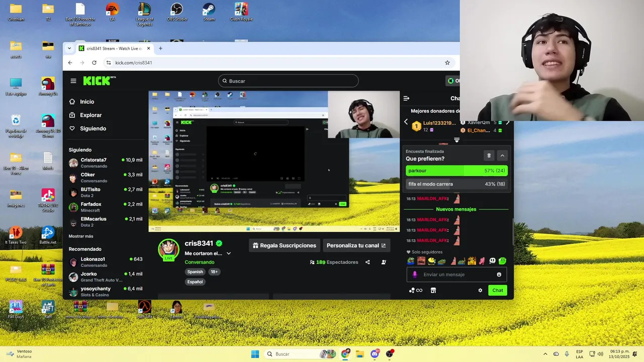Click Personaliza tu canal button
644x362 pixels.
coord(356,245)
